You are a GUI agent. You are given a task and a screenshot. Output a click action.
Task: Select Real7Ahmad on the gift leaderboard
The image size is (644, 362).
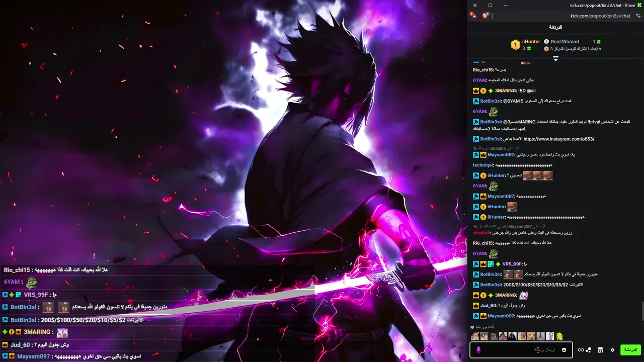[565, 42]
